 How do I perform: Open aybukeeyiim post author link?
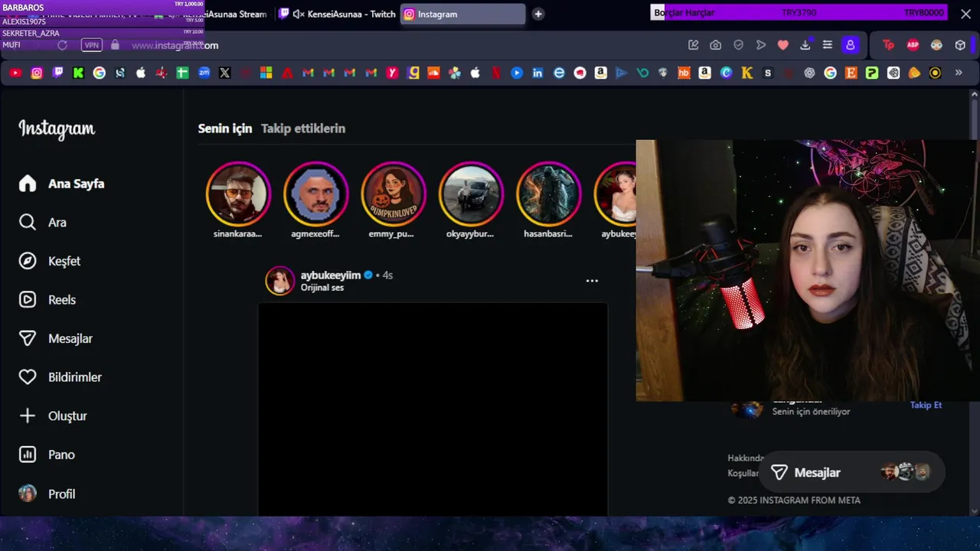331,275
